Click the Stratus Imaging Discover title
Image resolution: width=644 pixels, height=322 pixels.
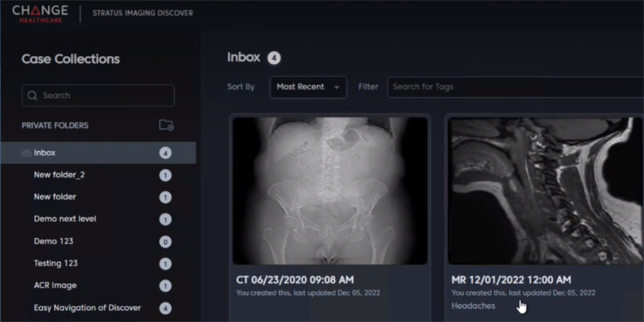143,13
